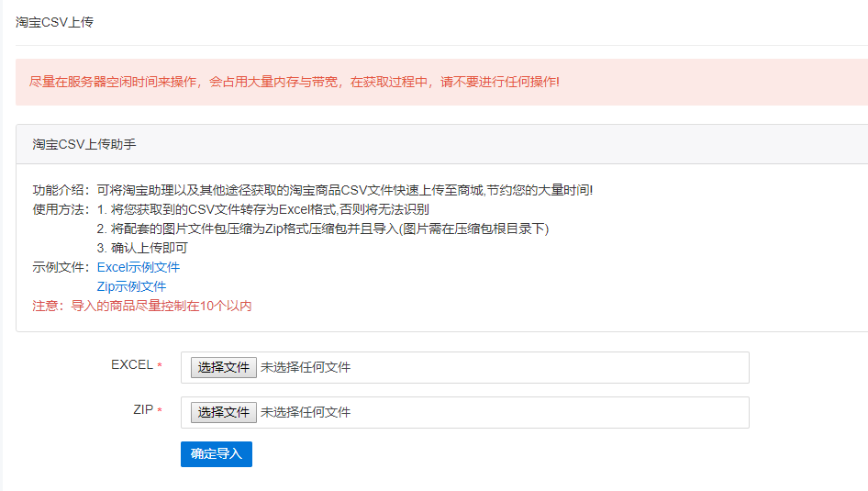Click the 功能介绍 description line
The width and height of the screenshot is (868, 491).
(x=313, y=190)
